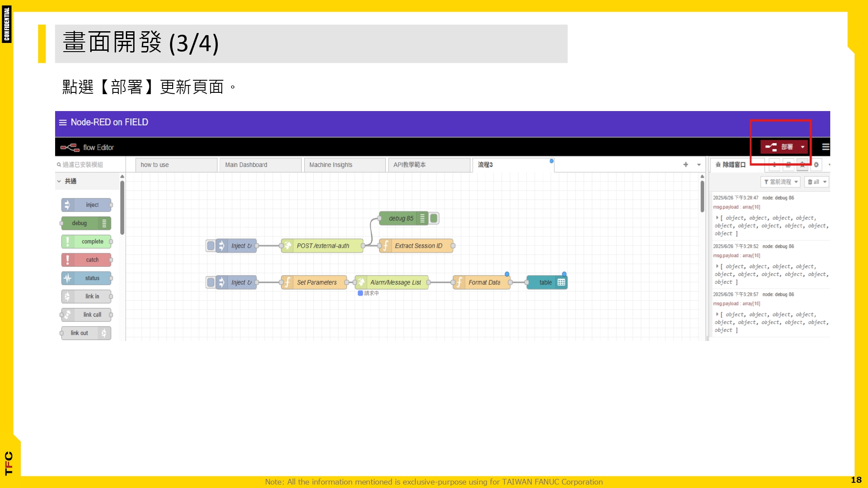868x488 pixels.
Task: Select the Format Data function node
Action: pyautogui.click(x=484, y=282)
